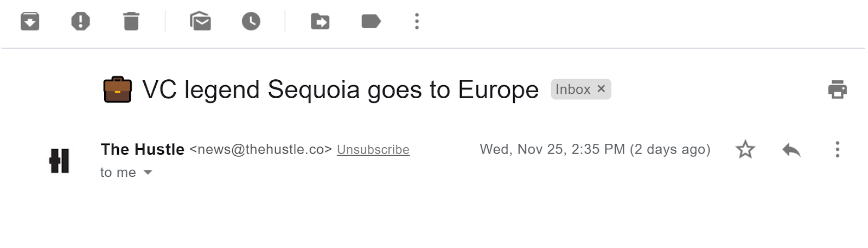Click the Unsubscribe link

373,150
